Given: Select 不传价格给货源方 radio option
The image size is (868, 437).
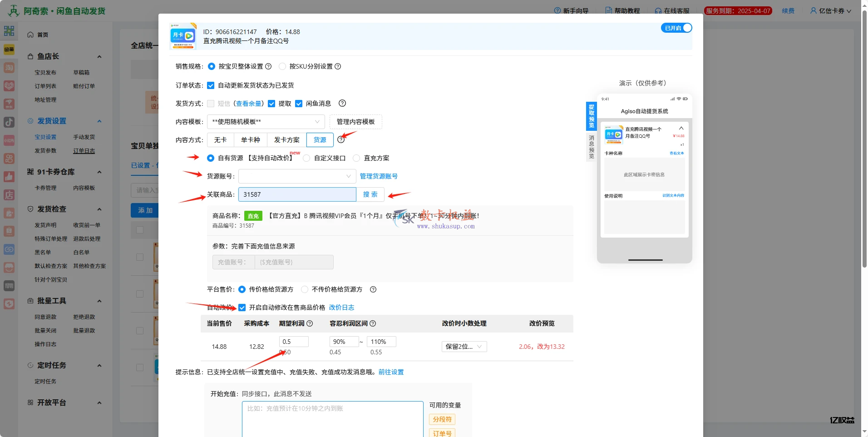Looking at the screenshot, I should (305, 289).
